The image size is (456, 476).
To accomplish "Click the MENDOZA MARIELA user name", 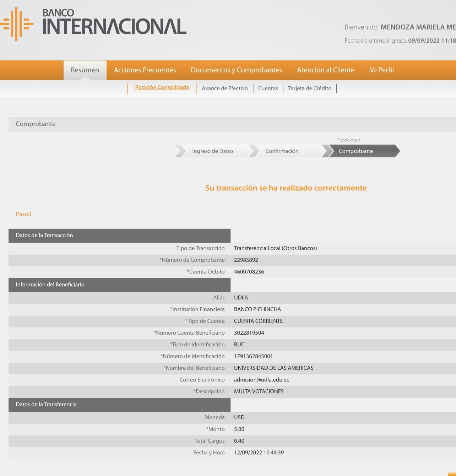I will 418,27.
